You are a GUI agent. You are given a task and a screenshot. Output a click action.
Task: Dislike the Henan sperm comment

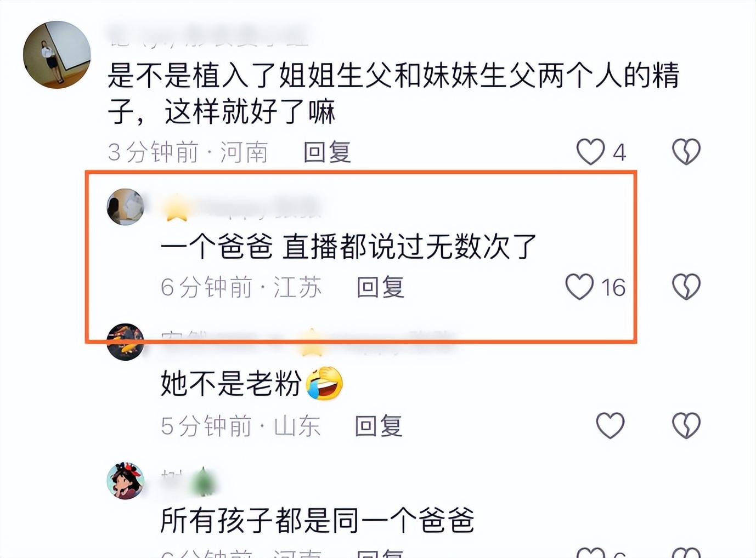(686, 152)
